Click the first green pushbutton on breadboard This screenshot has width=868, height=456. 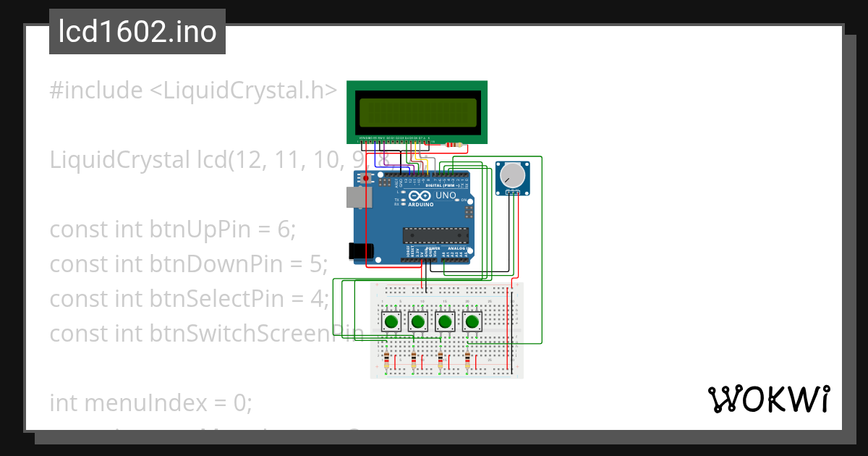pos(391,321)
